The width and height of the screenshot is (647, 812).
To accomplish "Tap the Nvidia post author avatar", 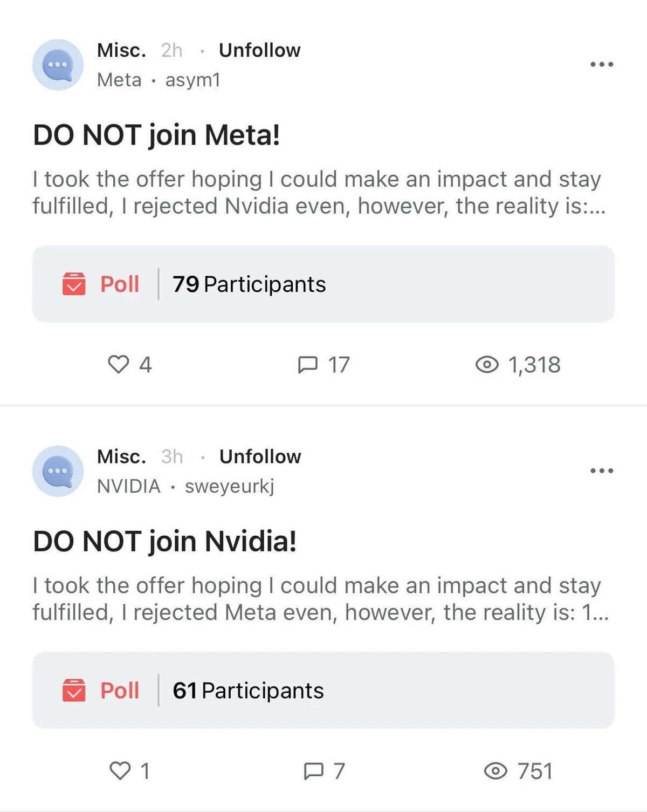I will pyautogui.click(x=58, y=471).
